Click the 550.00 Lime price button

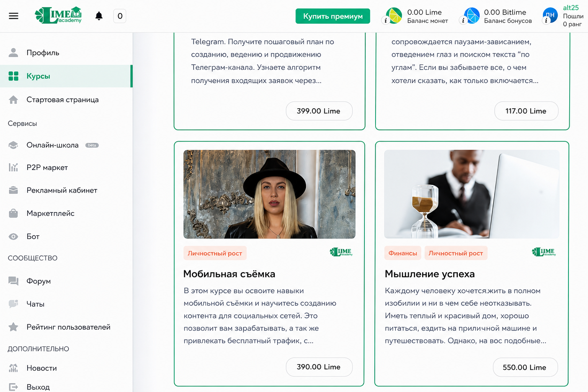tap(525, 367)
